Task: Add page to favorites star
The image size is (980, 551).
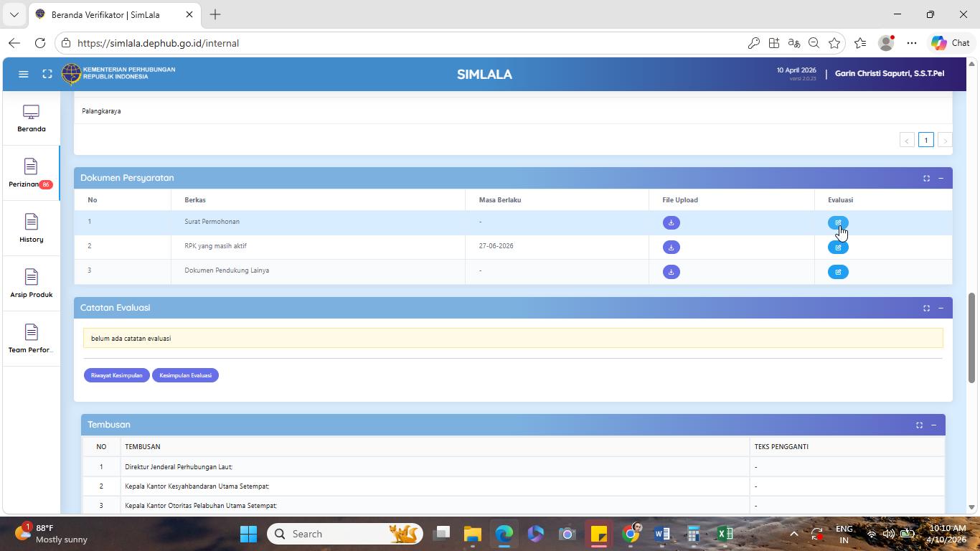Action: click(x=834, y=43)
